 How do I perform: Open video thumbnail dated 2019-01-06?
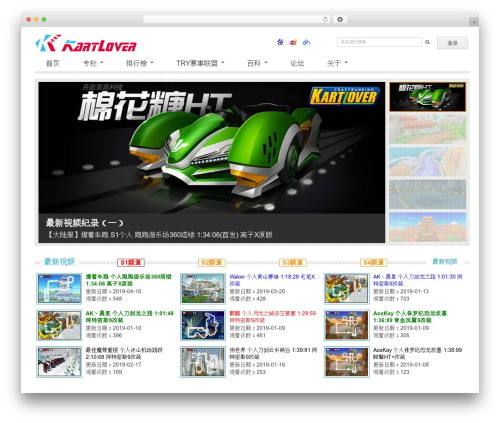347,362
